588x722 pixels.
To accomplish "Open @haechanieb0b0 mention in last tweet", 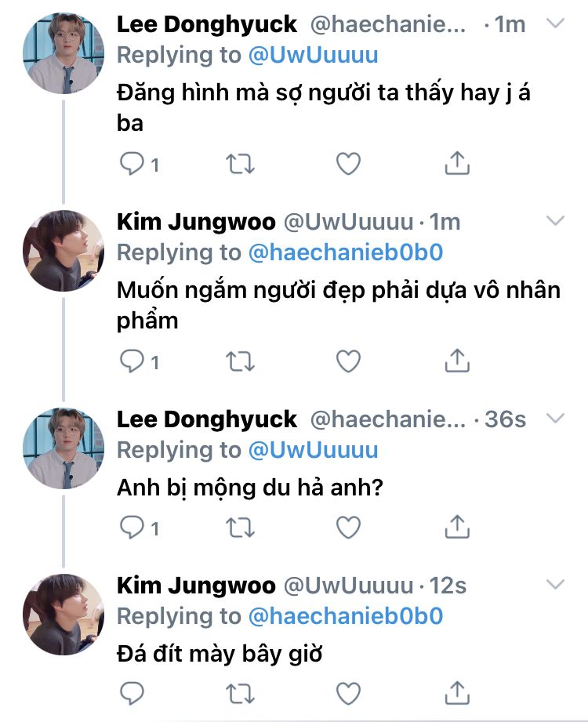I will coord(346,616).
